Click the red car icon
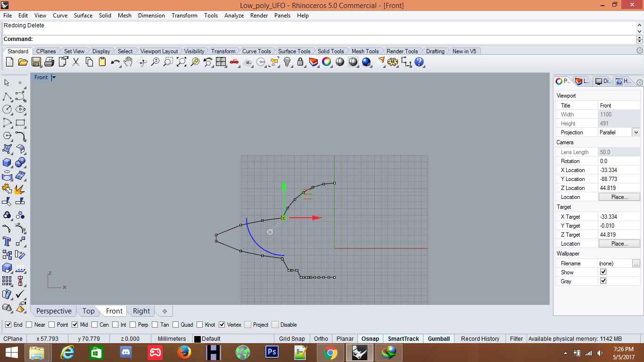Image resolution: width=644 pixels, height=362 pixels. pyautogui.click(x=234, y=62)
